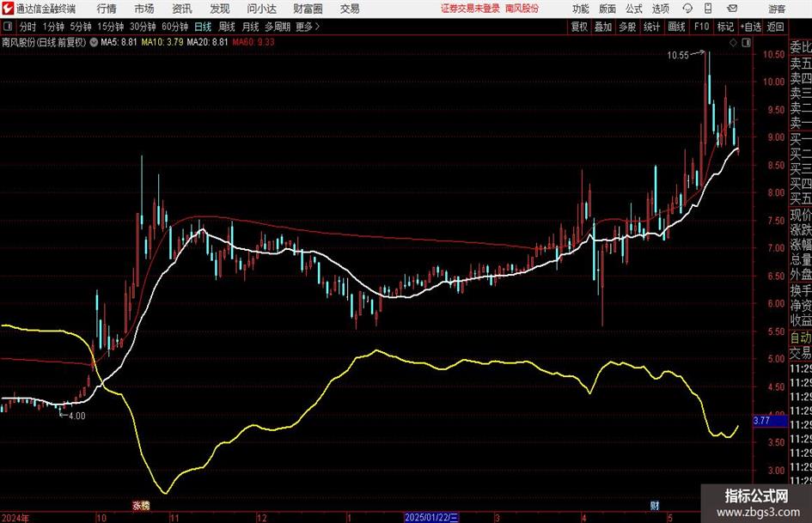Click the MA10: 3.79 indicator label
The width and height of the screenshot is (812, 523).
(162, 42)
